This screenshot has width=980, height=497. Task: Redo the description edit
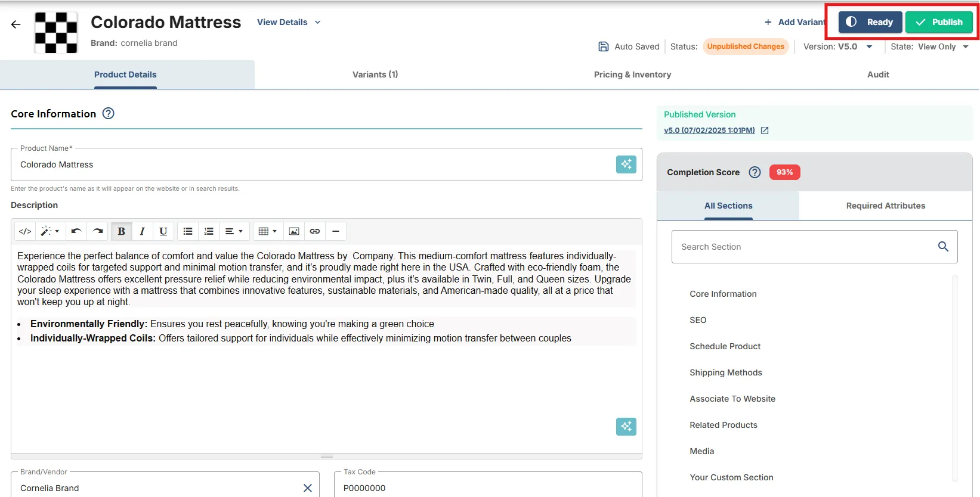click(x=98, y=231)
